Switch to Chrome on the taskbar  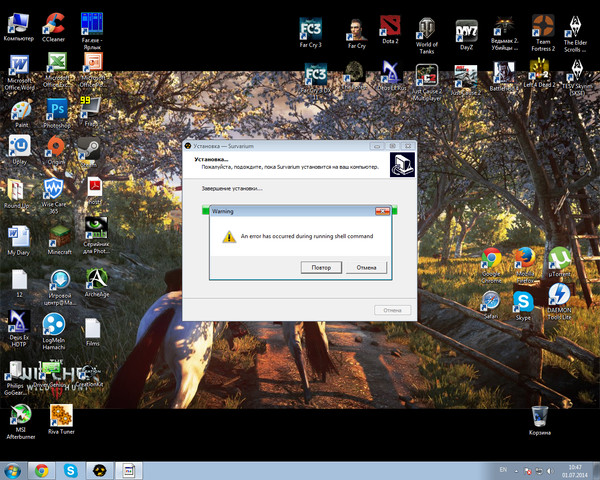pyautogui.click(x=42, y=471)
